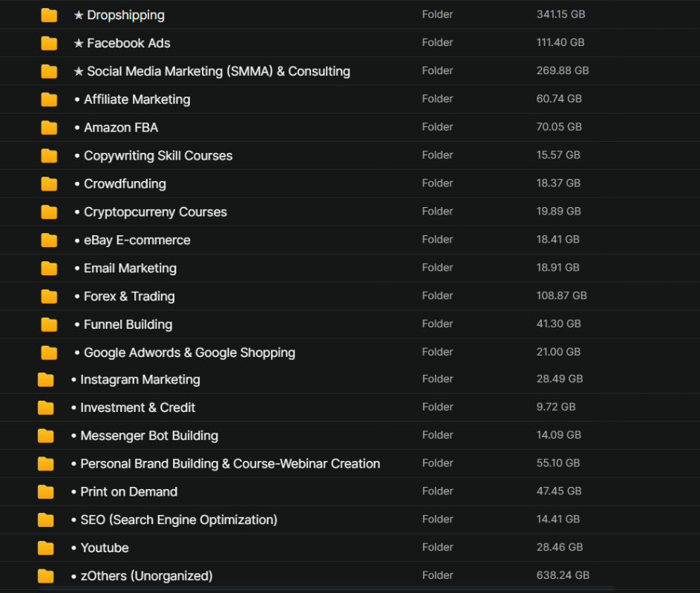Select the Youtube folder icon
The image size is (700, 593).
click(45, 548)
